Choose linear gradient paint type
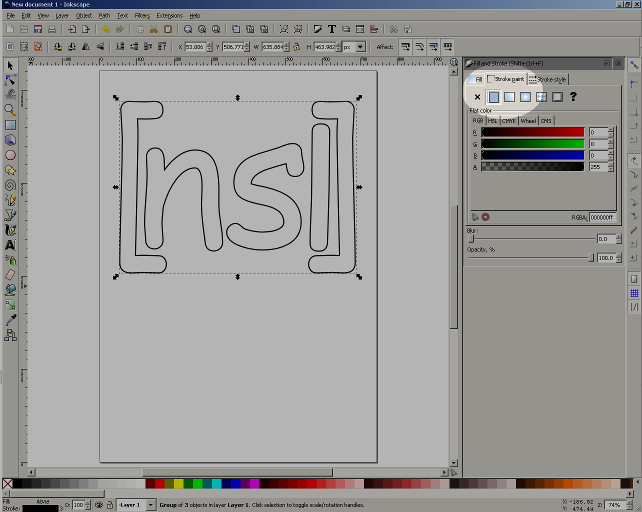This screenshot has width=642, height=512. coord(509,97)
